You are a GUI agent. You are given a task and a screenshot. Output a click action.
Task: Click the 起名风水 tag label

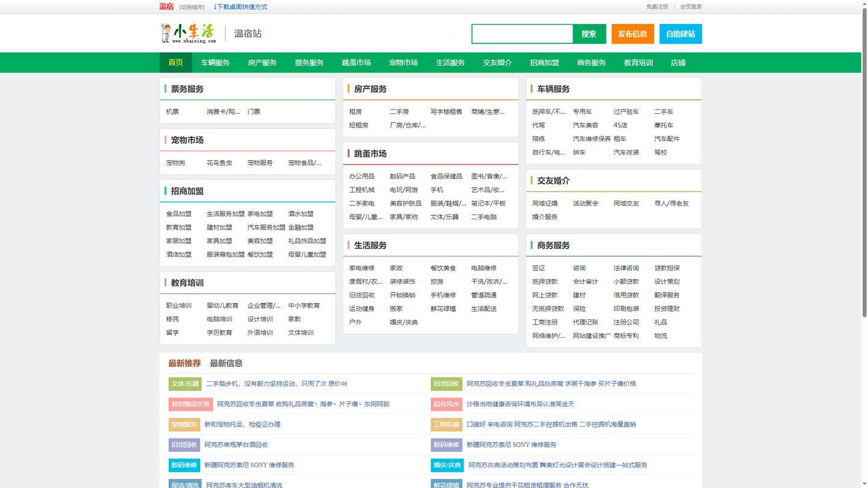point(446,404)
